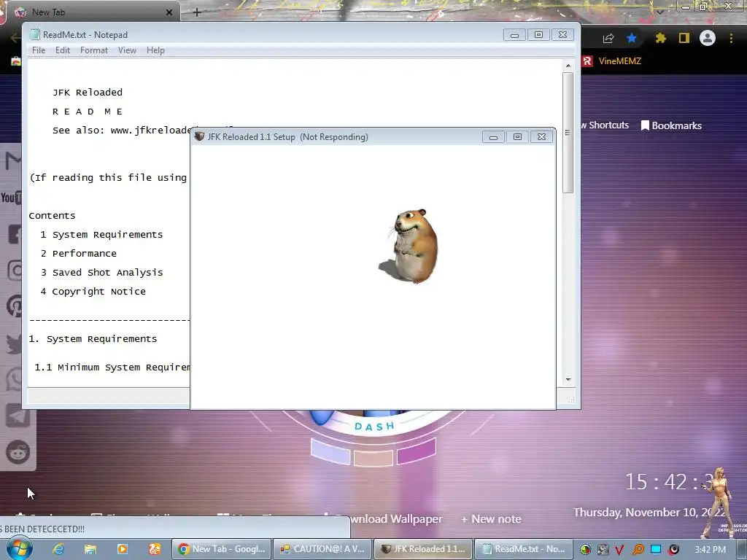The width and height of the screenshot is (747, 560).
Task: Maximize the JFK Reloaded Setup window
Action: pos(517,137)
